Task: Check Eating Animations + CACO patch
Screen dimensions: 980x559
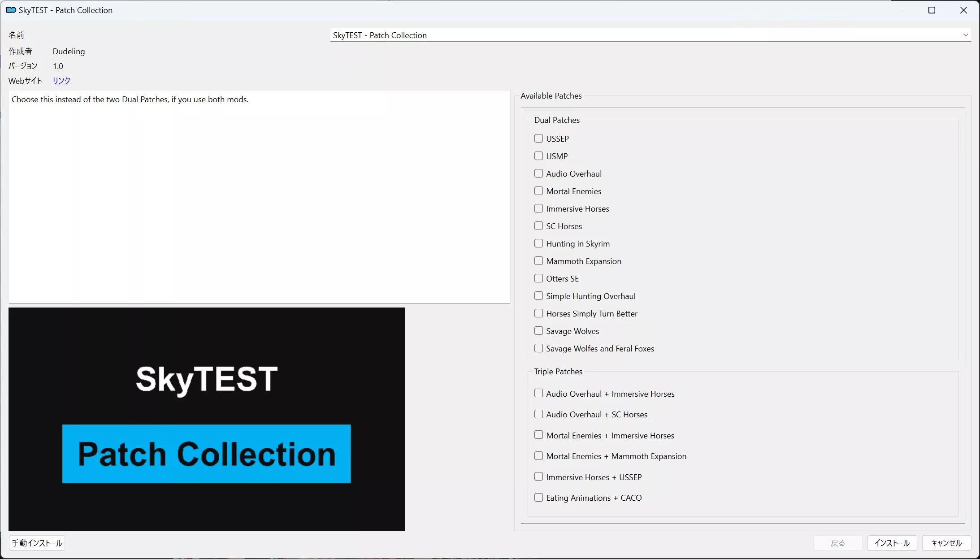Action: tap(538, 498)
